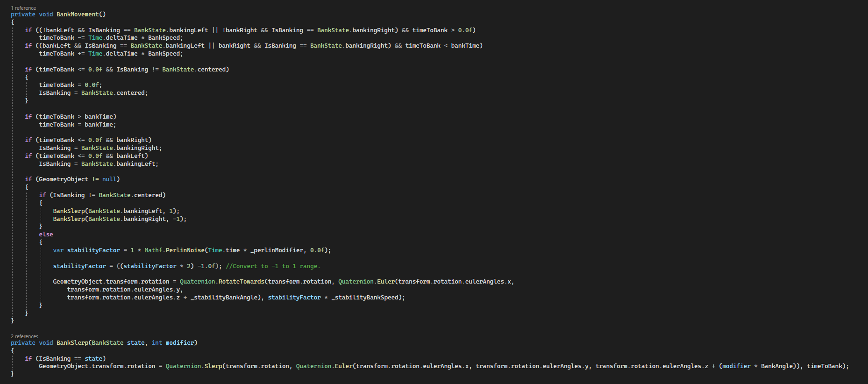Click the "timeToBank = 0.0f;" assignment statement

click(x=70, y=85)
